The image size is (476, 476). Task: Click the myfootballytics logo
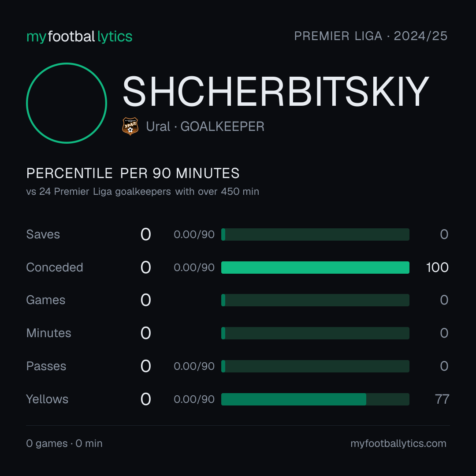(79, 37)
